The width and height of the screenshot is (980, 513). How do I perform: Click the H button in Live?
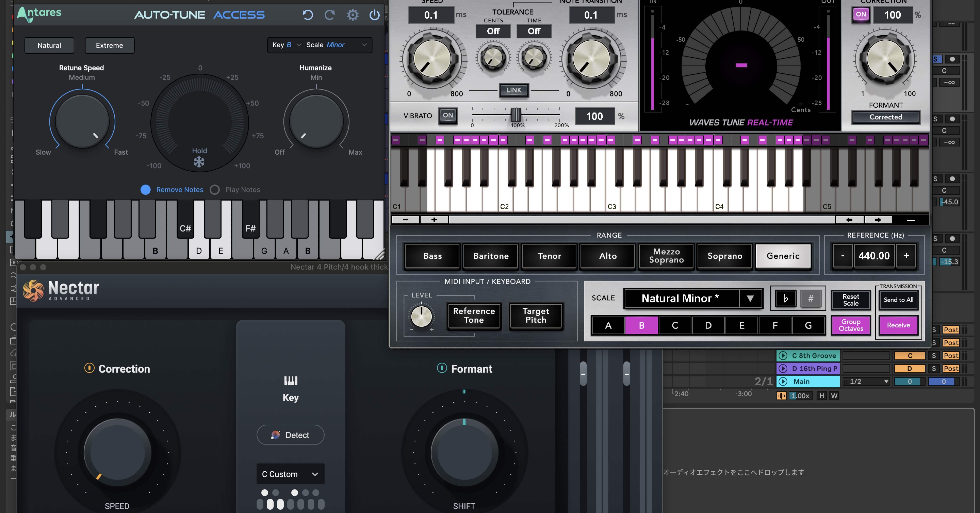point(822,396)
